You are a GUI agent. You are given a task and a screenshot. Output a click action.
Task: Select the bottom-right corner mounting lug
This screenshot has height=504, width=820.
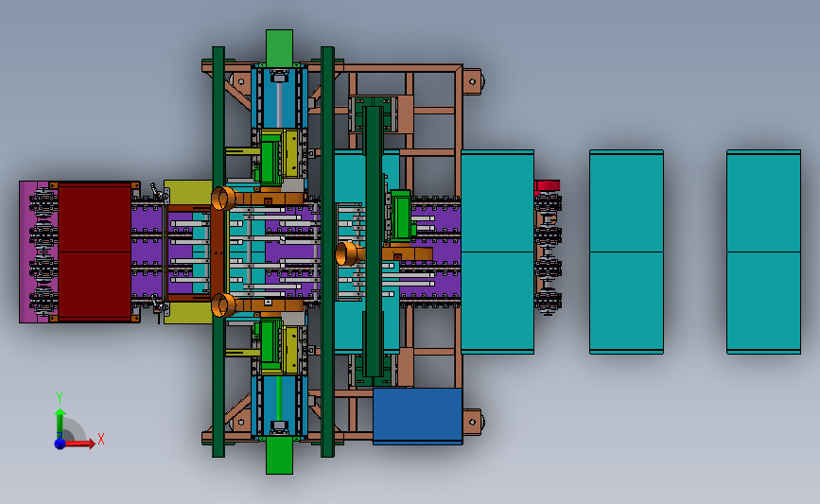click(472, 422)
